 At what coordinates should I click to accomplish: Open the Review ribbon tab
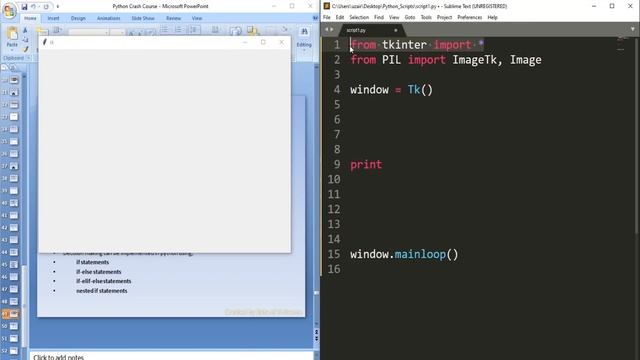173,18
